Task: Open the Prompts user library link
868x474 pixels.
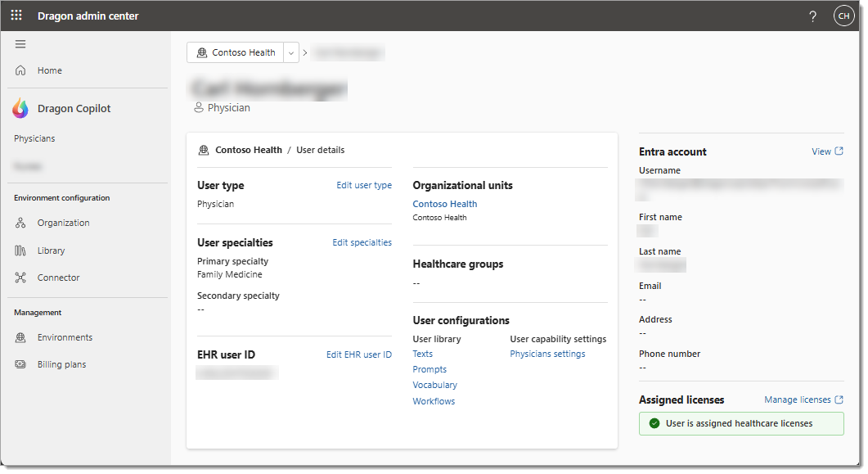Action: [x=429, y=369]
